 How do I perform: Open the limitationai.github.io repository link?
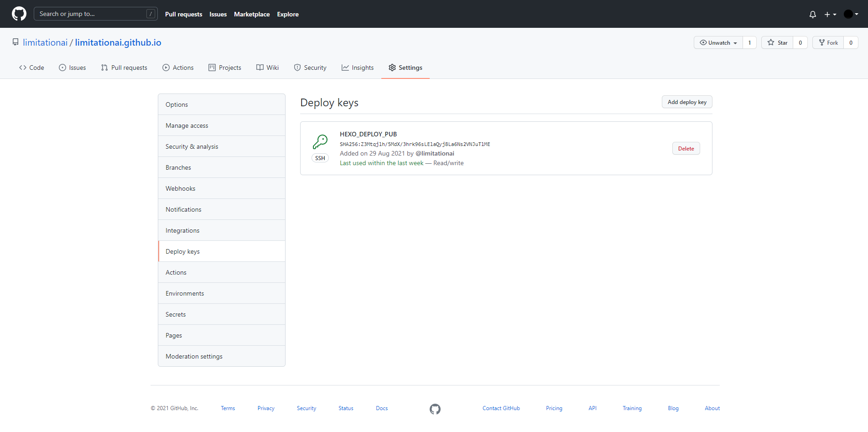point(118,42)
